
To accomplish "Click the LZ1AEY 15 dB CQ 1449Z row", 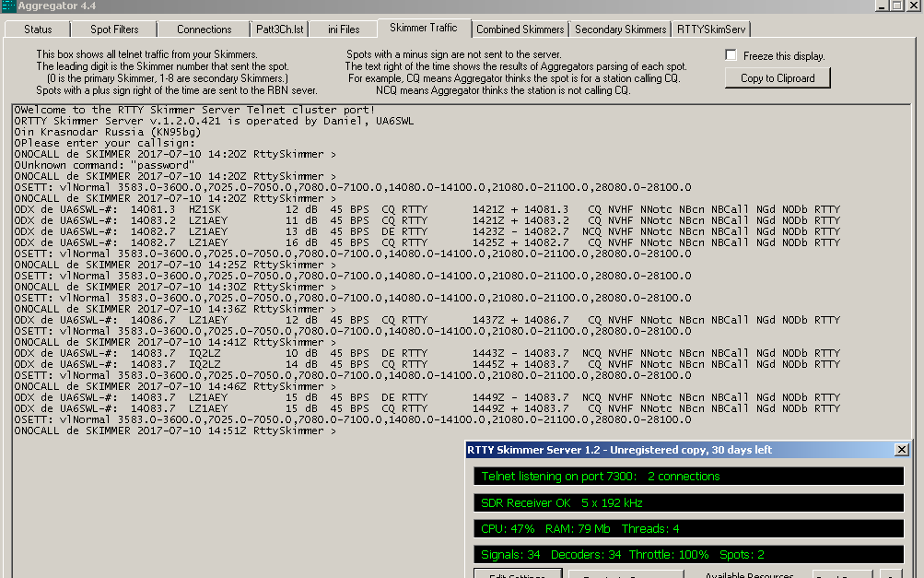I will 427,408.
